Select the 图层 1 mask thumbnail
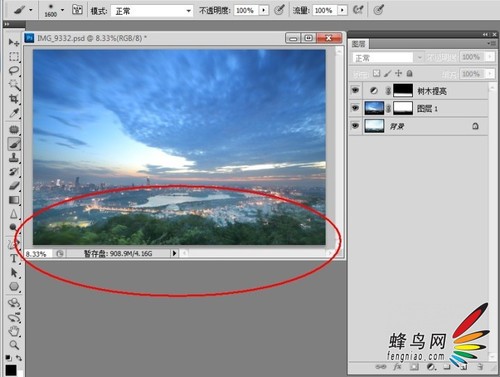Viewport: 500px width, 377px height. coord(403,108)
